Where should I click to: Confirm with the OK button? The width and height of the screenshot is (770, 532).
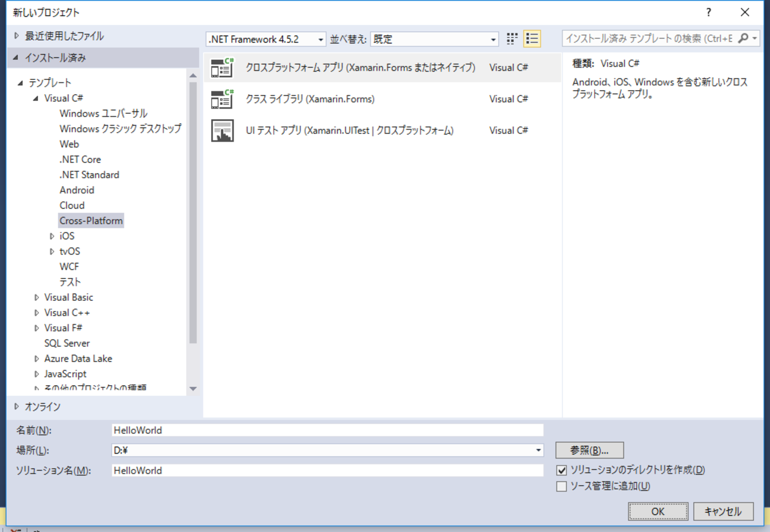[658, 511]
